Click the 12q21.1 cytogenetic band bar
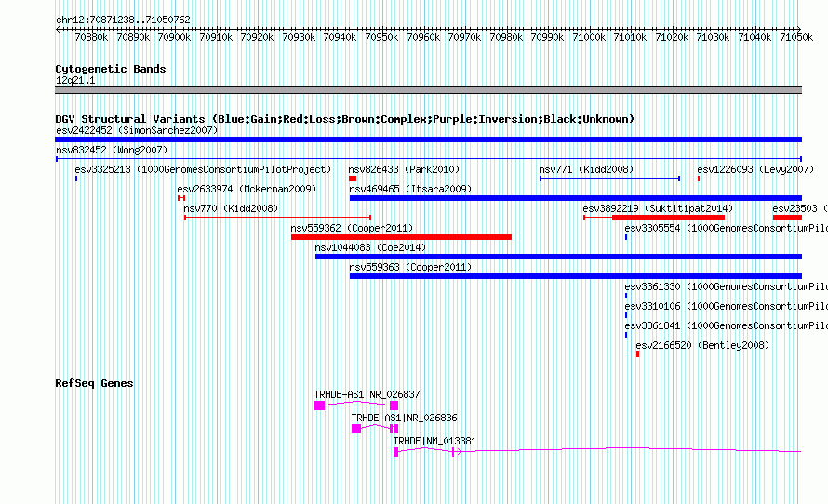 click(428, 90)
